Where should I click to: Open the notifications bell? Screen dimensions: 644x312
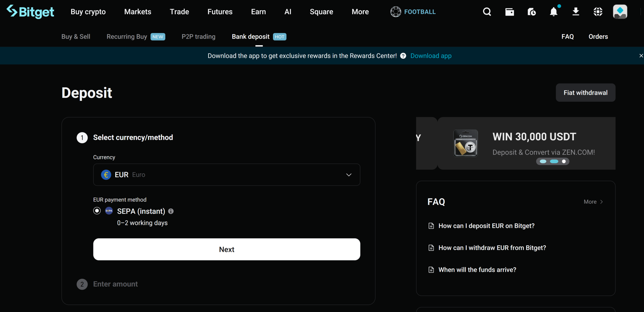[554, 12]
